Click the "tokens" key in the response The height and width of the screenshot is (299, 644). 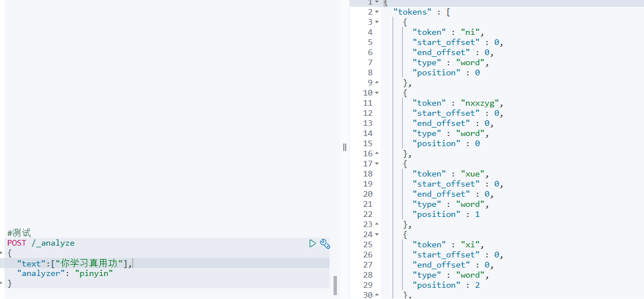click(x=413, y=12)
